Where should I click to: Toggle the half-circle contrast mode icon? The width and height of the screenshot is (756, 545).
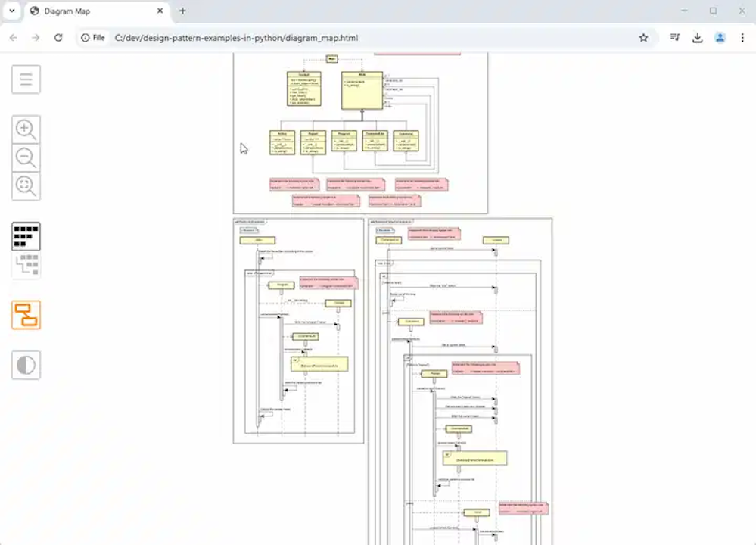pos(26,365)
